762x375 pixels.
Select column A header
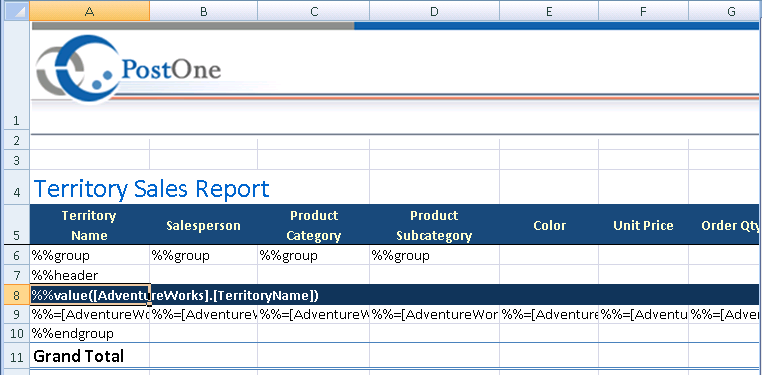point(89,12)
